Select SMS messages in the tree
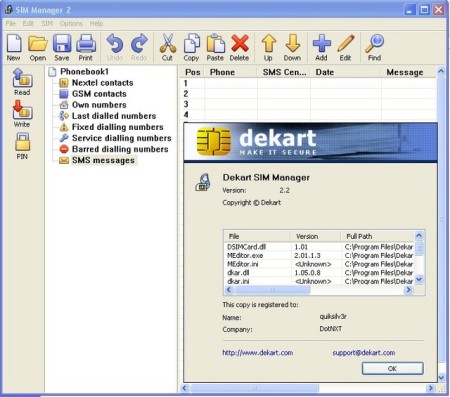Screen dimensions: 450x397 (x=103, y=160)
